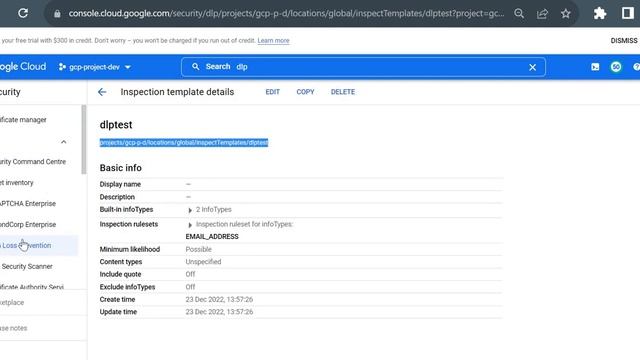The image size is (640, 360).
Task: Toggle the browser side panel icon
Action: [627, 13]
